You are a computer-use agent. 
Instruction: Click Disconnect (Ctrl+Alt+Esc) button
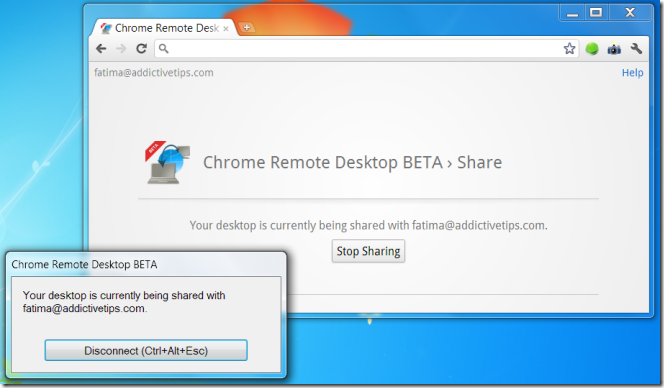(x=146, y=351)
